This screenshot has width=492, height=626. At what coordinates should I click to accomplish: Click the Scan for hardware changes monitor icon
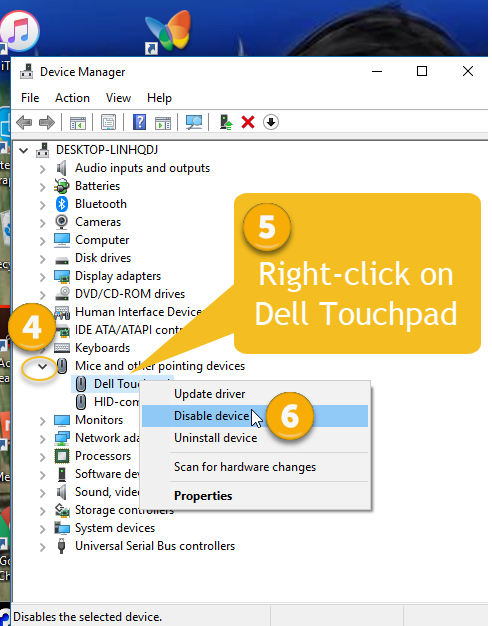pos(194,123)
